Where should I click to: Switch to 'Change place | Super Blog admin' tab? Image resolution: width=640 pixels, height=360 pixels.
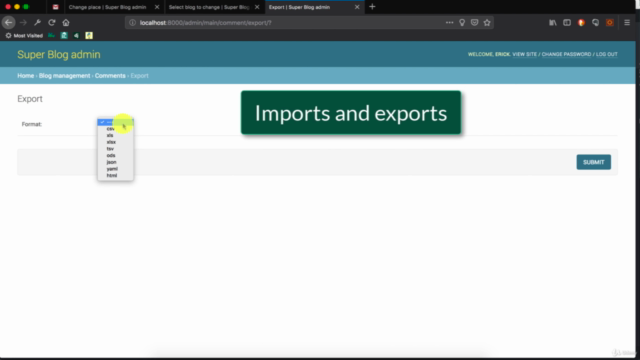[107, 7]
